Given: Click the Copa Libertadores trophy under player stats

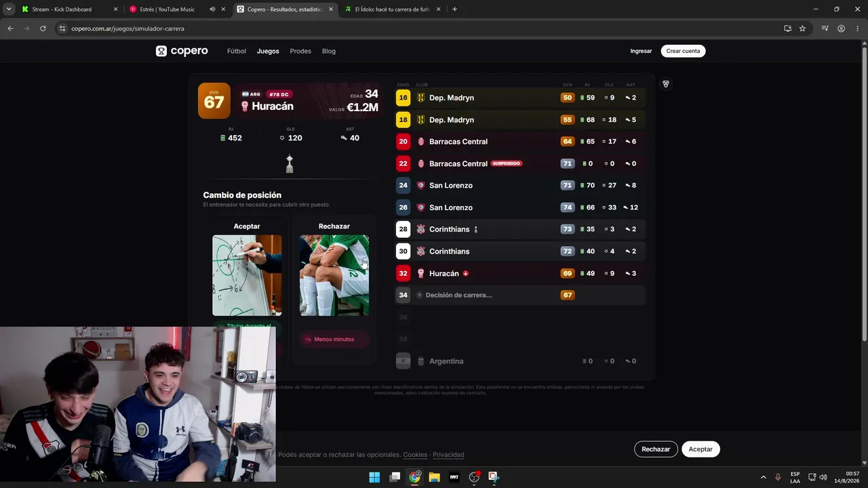Looking at the screenshot, I should click(x=290, y=163).
